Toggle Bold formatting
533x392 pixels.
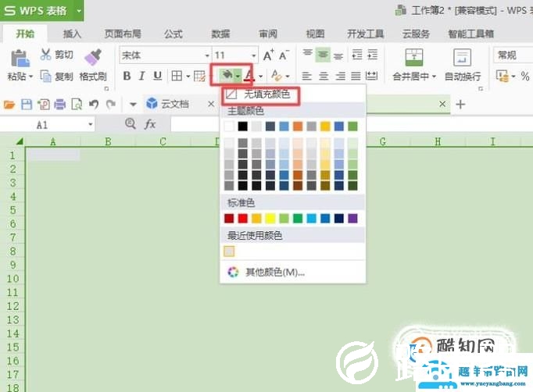coord(127,76)
